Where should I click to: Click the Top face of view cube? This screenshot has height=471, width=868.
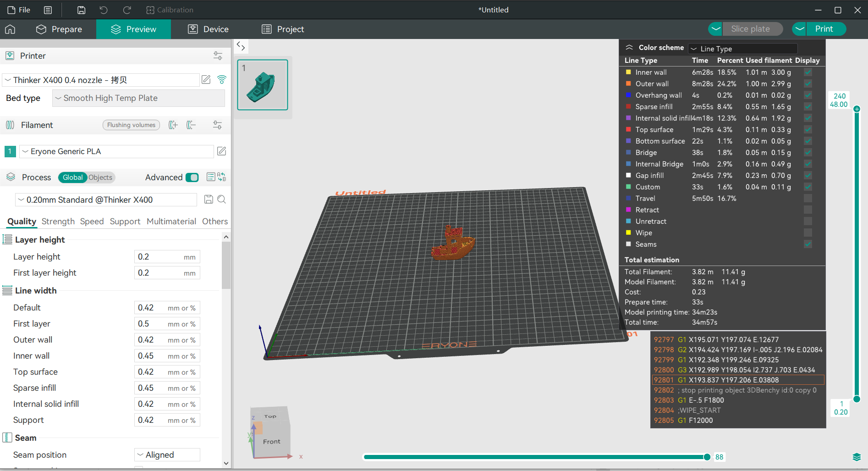pos(270,416)
